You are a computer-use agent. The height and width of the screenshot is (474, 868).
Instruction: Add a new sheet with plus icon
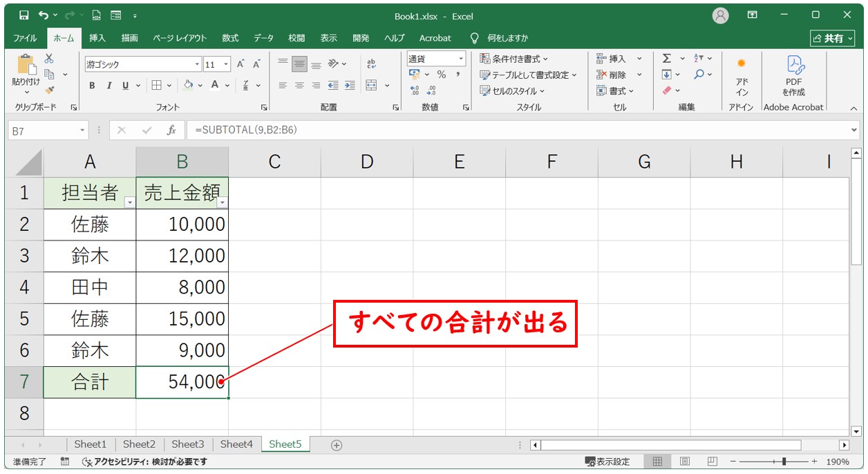pyautogui.click(x=337, y=445)
